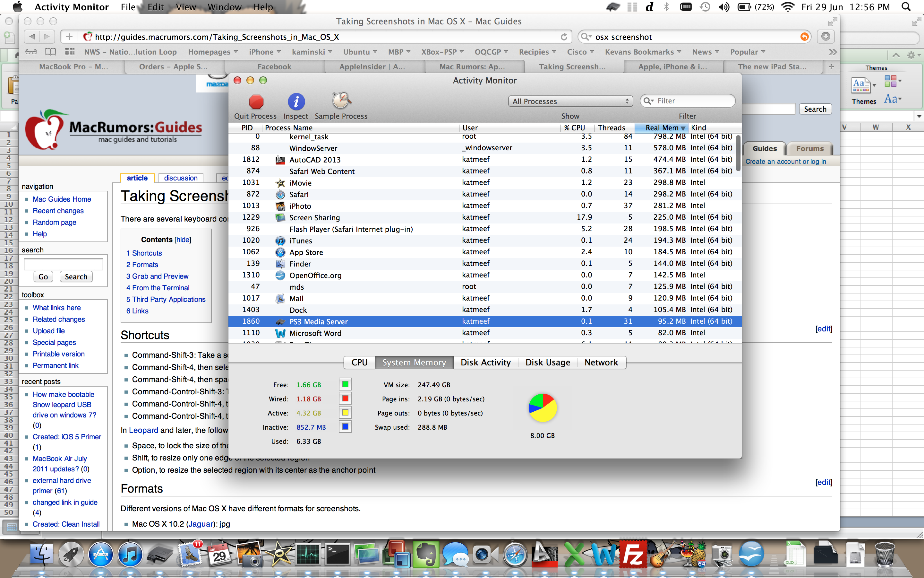The image size is (924, 578).
Task: Click the blue Inactive memory color swatch
Action: tap(345, 427)
